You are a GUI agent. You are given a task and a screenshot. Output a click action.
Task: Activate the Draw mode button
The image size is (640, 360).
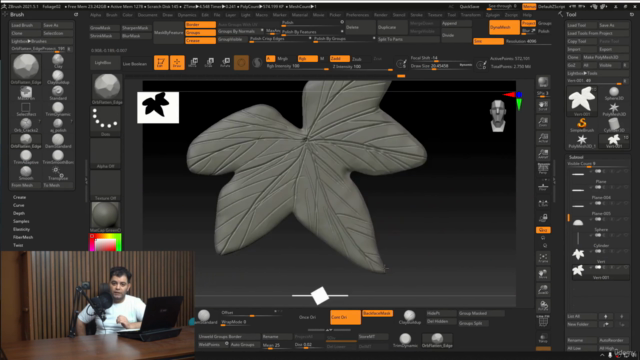coord(177,62)
